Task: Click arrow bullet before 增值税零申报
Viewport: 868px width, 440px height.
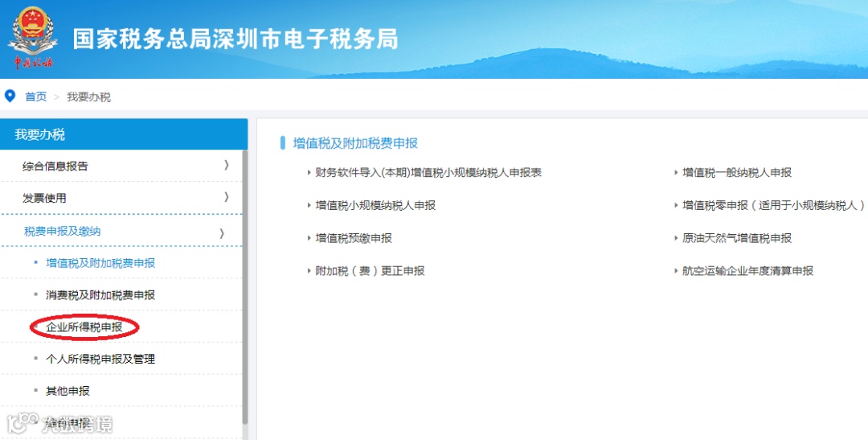Action: [676, 206]
